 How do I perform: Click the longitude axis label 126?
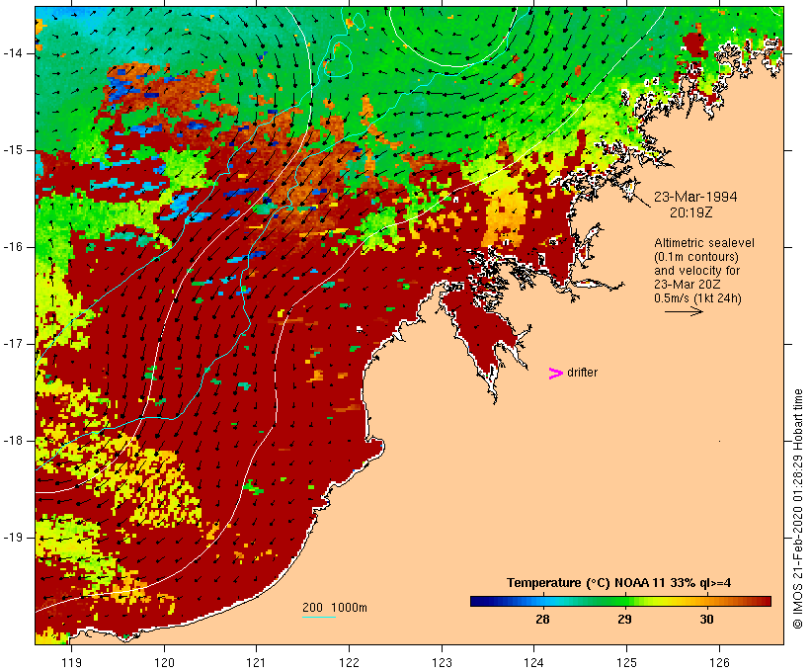pos(719,662)
